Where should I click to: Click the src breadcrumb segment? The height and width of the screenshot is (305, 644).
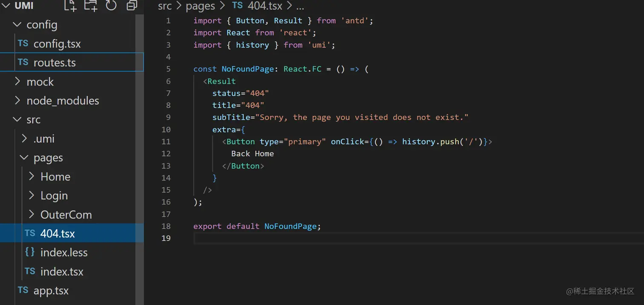pos(165,6)
